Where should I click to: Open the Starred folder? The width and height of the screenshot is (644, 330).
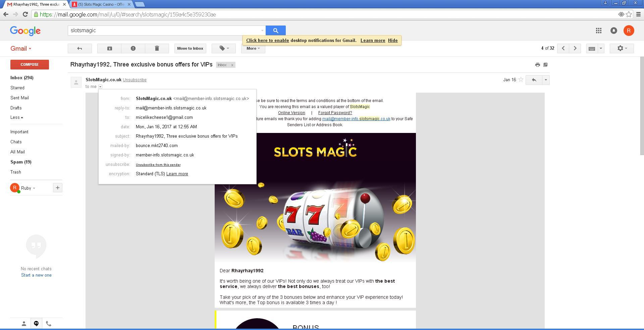click(17, 88)
